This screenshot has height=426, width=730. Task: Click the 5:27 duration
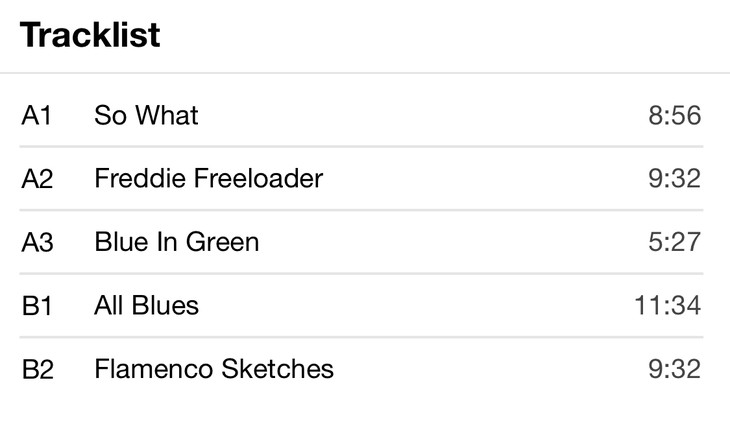674,242
